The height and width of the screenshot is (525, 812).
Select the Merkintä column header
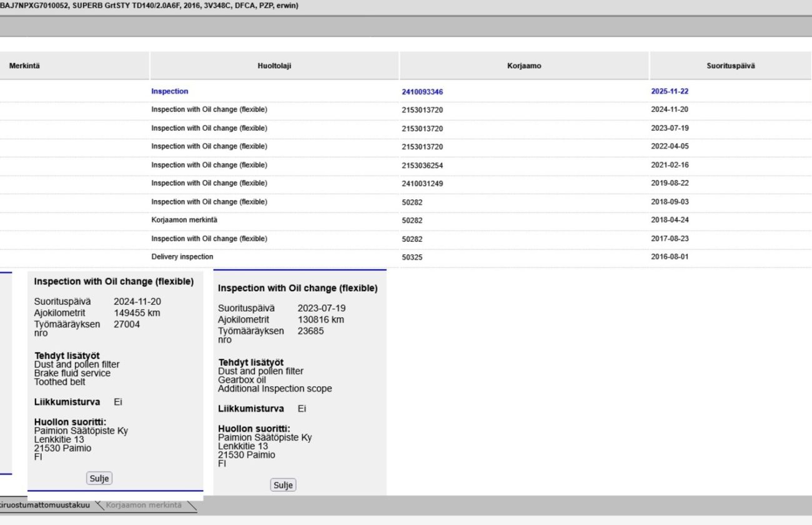[x=24, y=66]
